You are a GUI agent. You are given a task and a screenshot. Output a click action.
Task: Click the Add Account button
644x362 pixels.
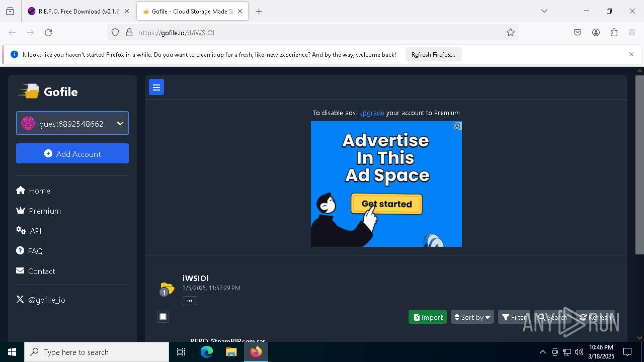click(72, 153)
